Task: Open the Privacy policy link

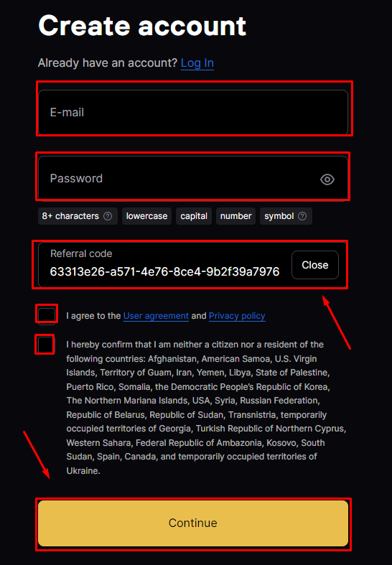Action: (237, 316)
